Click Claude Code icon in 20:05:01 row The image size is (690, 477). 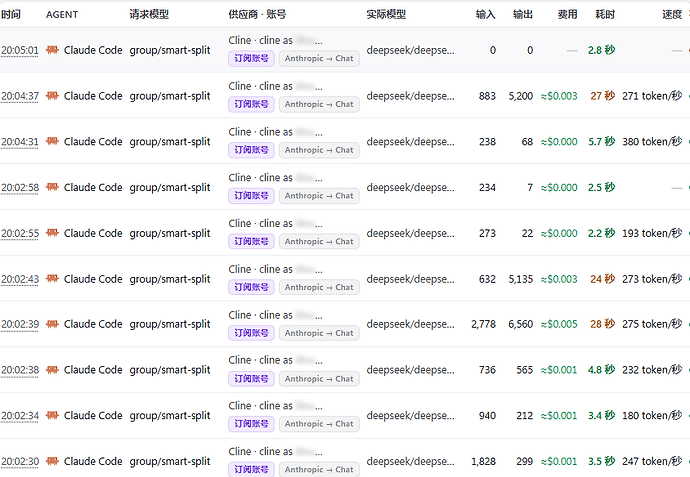pos(52,50)
